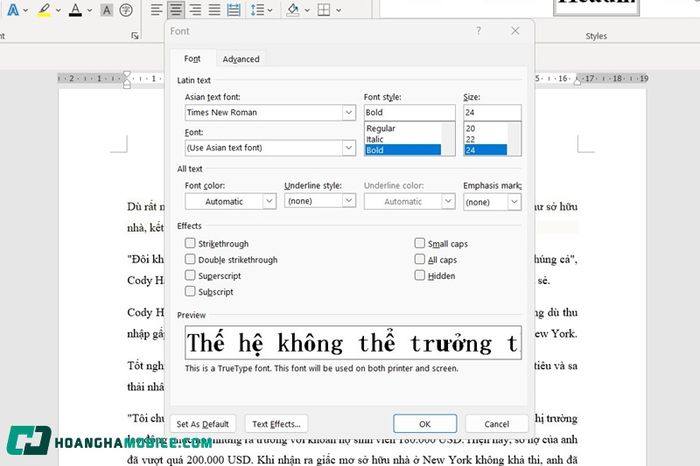Apply character shading from the ribbon
The height and width of the screenshot is (466, 700).
click(x=106, y=10)
